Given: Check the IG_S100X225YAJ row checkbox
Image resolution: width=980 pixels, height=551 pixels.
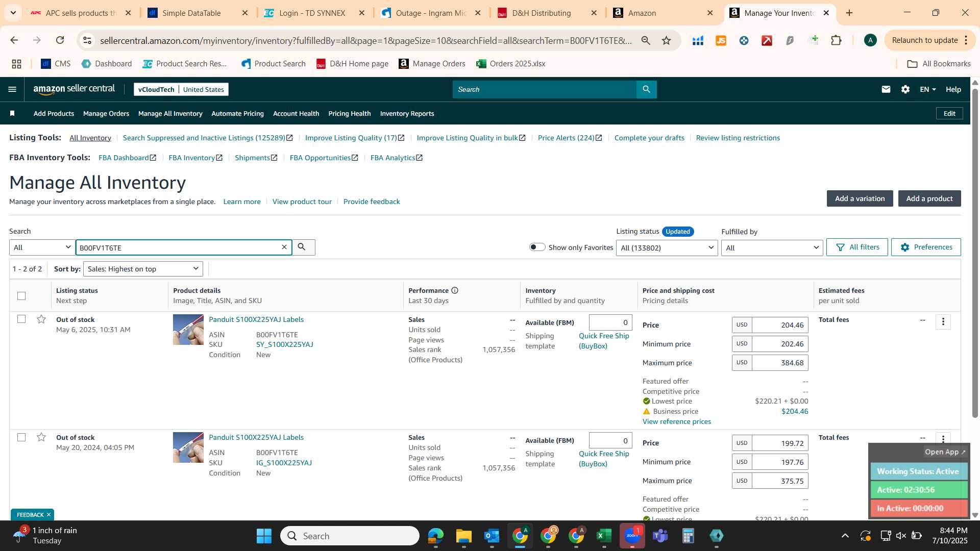Looking at the screenshot, I should tap(21, 437).
